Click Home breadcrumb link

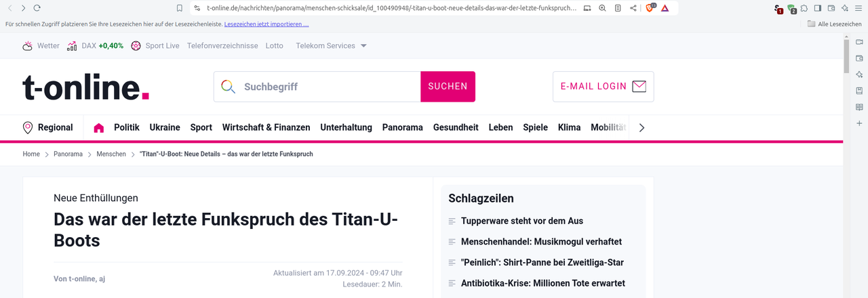pyautogui.click(x=31, y=154)
